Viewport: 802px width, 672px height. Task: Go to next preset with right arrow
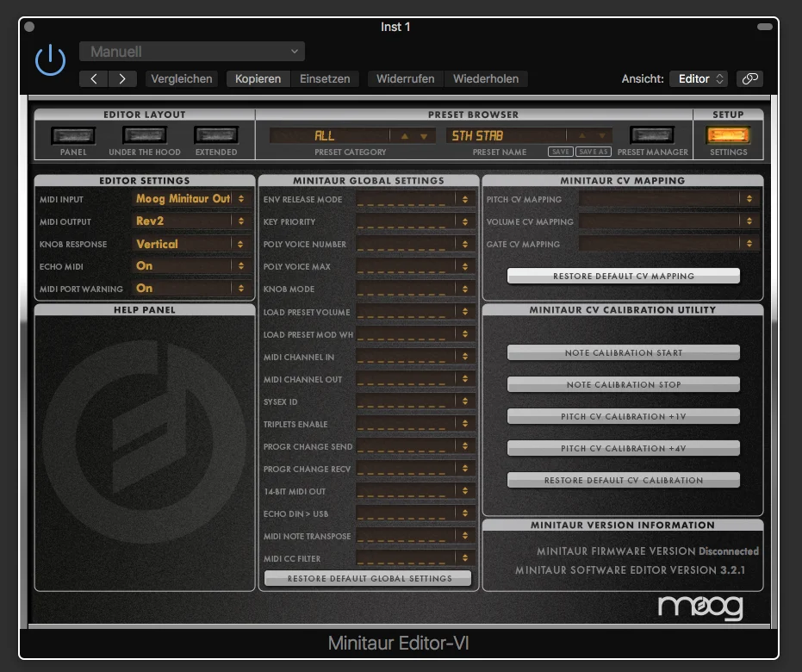pos(122,78)
